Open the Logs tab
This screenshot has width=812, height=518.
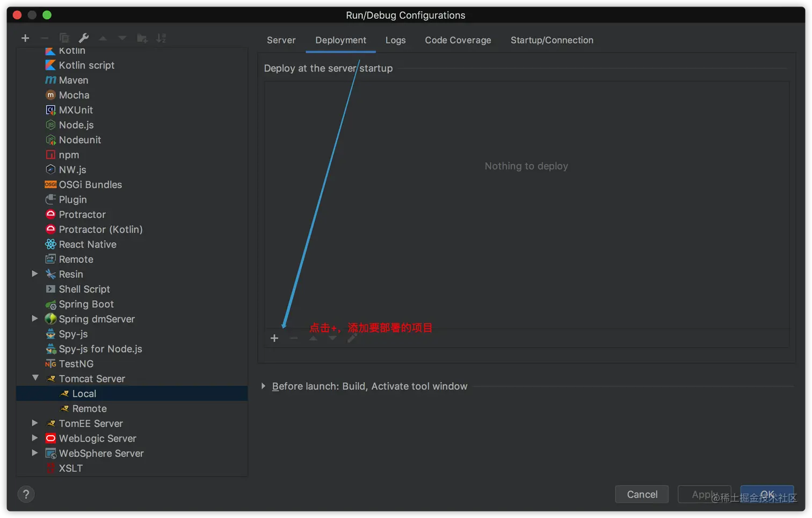pyautogui.click(x=396, y=40)
